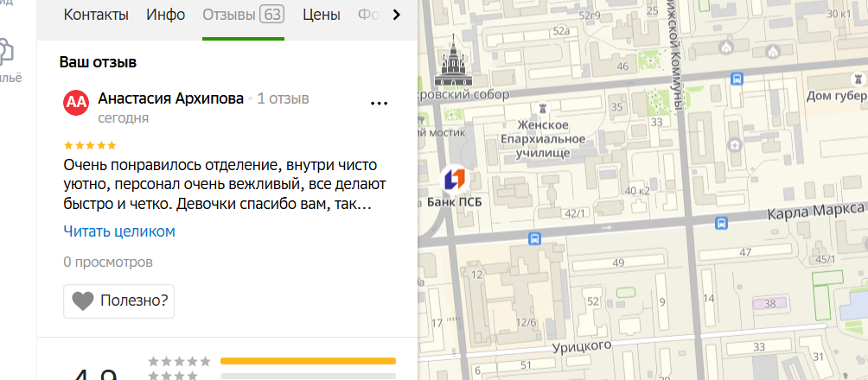Click building number 49 on map

pos(618,263)
